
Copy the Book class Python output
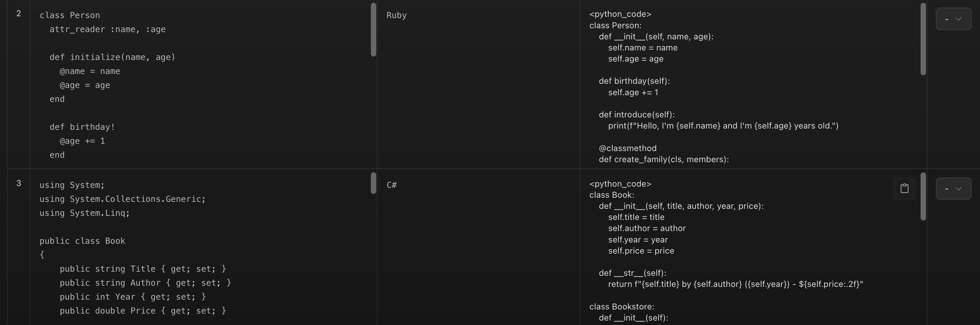click(x=904, y=188)
